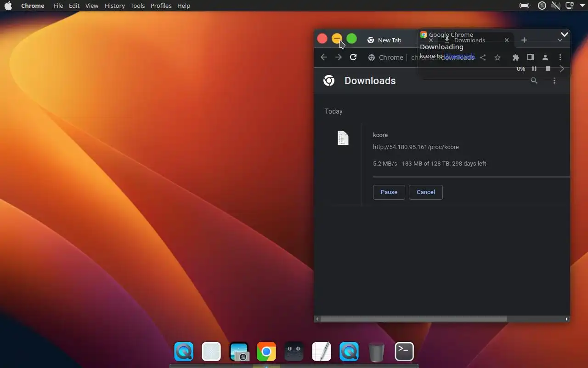Click the scrollbar's left arrow
588x368 pixels.
317,319
